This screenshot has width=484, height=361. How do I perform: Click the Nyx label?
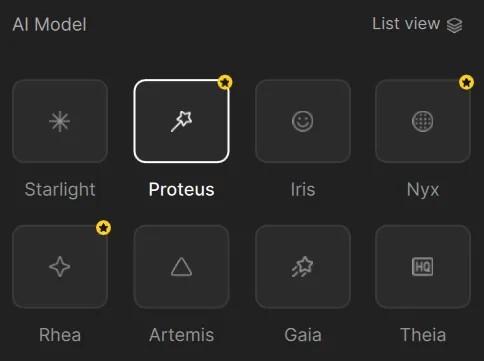tap(423, 190)
